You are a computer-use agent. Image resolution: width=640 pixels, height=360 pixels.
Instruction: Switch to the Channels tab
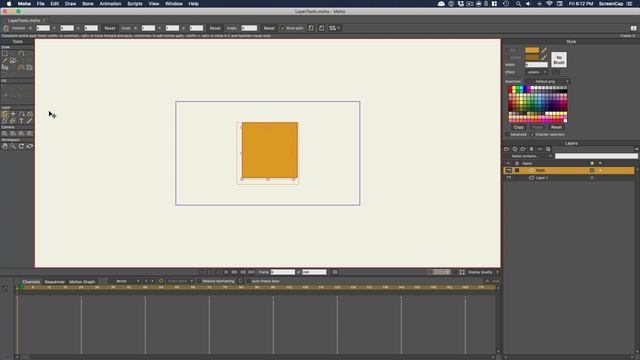[x=31, y=282]
